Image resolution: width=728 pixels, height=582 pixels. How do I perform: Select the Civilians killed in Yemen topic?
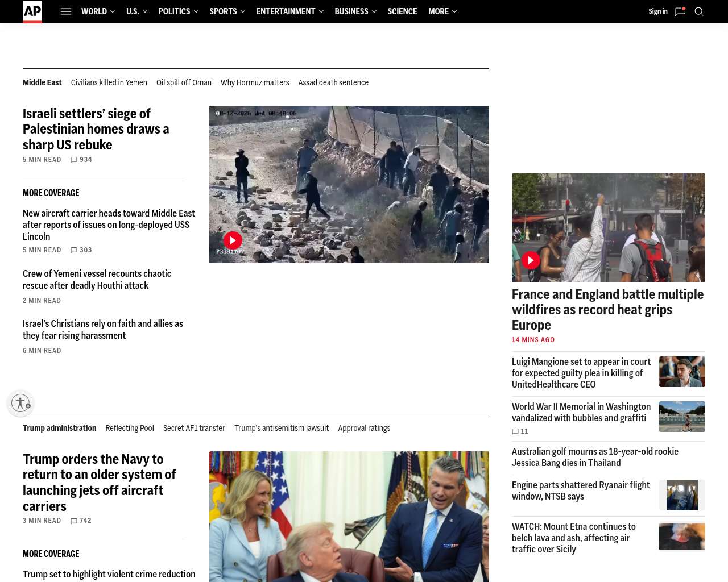109,82
